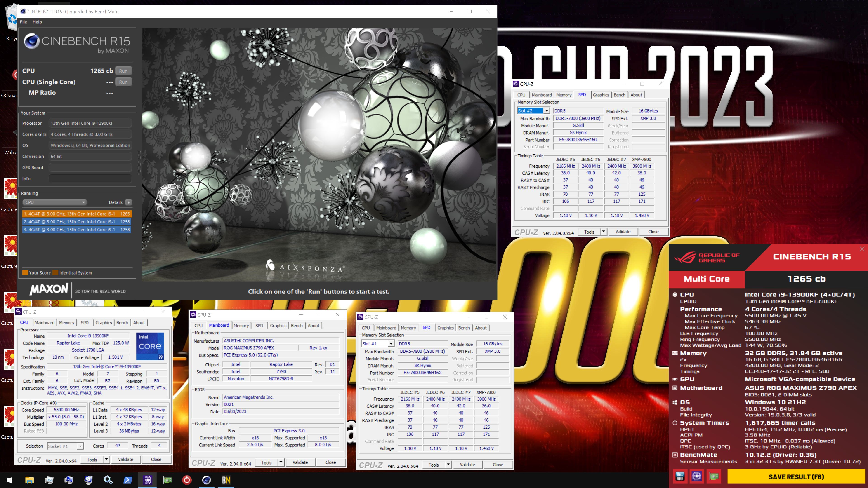Screen dimensions: 868x488
Task: Click the Intel Core i9 badge in CPU-Z
Action: point(150,346)
